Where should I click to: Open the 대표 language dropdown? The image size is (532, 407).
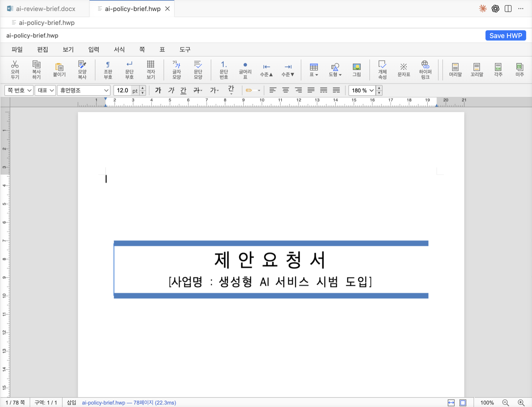pos(45,90)
